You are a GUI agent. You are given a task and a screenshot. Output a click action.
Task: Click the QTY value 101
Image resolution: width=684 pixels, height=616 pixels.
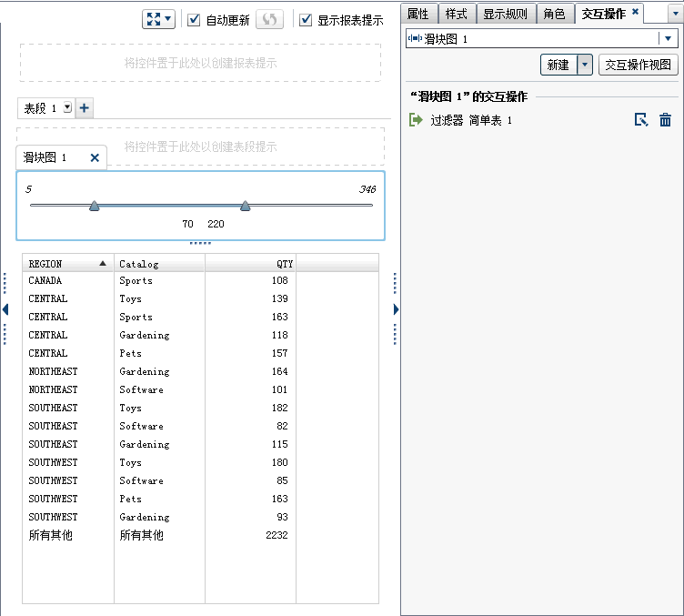(279, 389)
